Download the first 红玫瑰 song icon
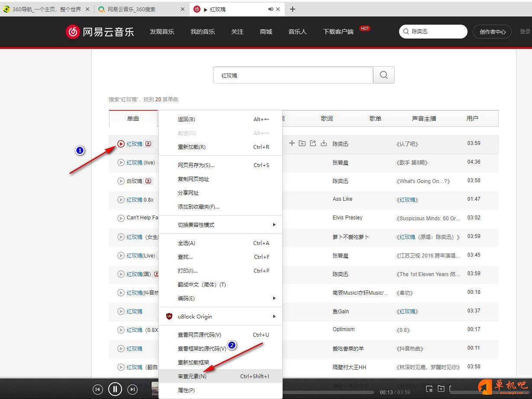Viewport: 532px width, 399px height. coord(323,143)
